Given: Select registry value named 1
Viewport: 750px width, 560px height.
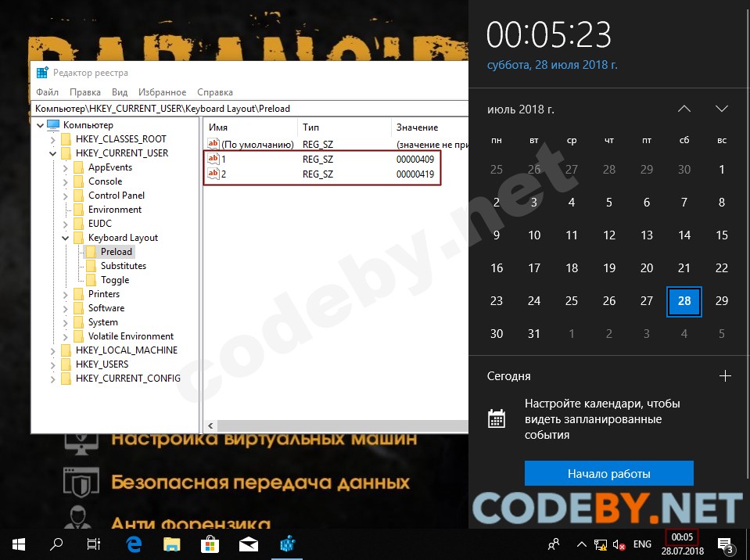Looking at the screenshot, I should [x=224, y=160].
